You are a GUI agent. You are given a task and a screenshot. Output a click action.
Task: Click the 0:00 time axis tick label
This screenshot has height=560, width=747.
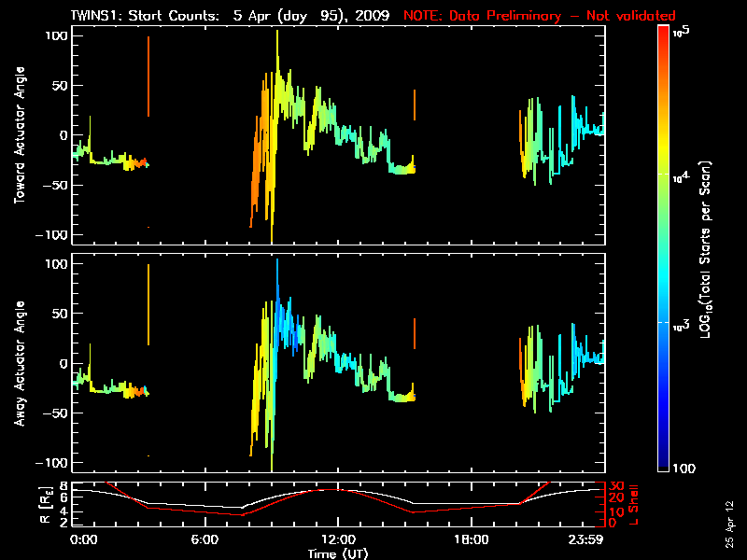[83, 539]
